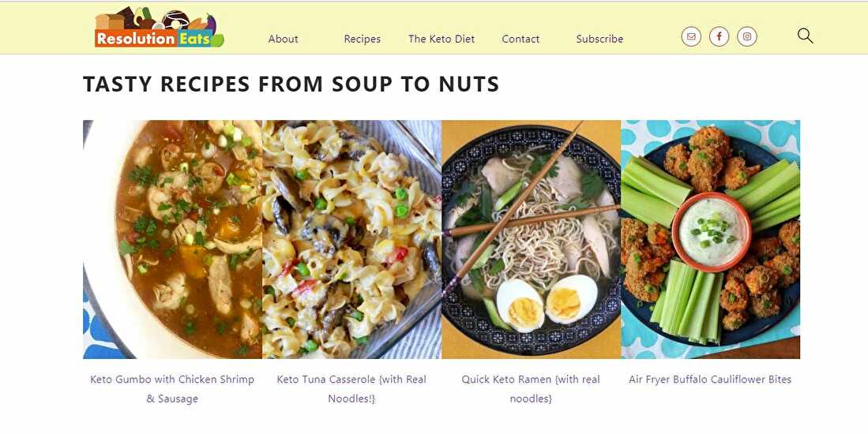
Task: Open Air Fryer Buffalo Cauliflower Bites link
Action: [x=710, y=380]
